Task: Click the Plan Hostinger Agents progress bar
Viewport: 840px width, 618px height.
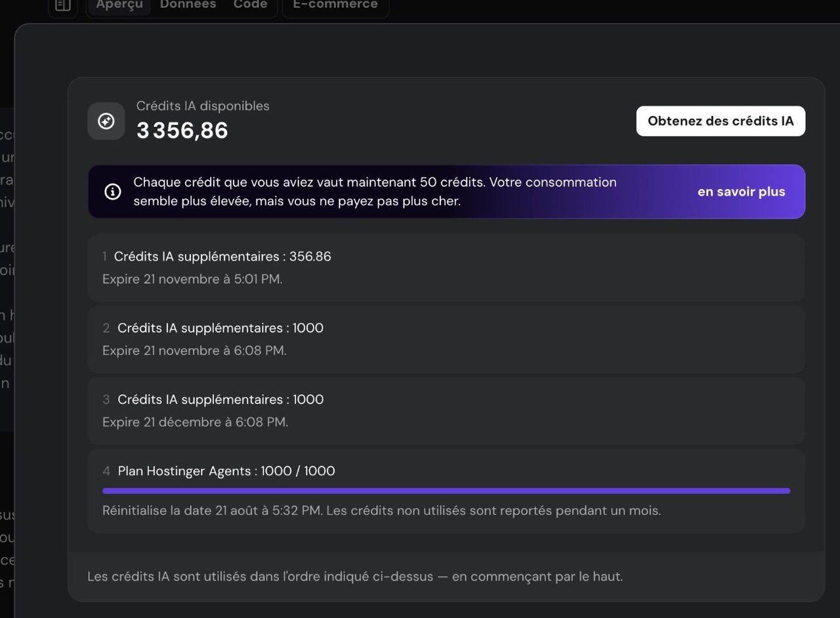Action: coord(446,491)
